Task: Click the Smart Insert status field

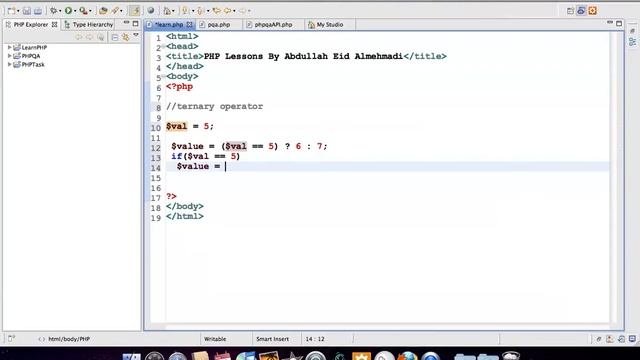Action: [x=272, y=339]
